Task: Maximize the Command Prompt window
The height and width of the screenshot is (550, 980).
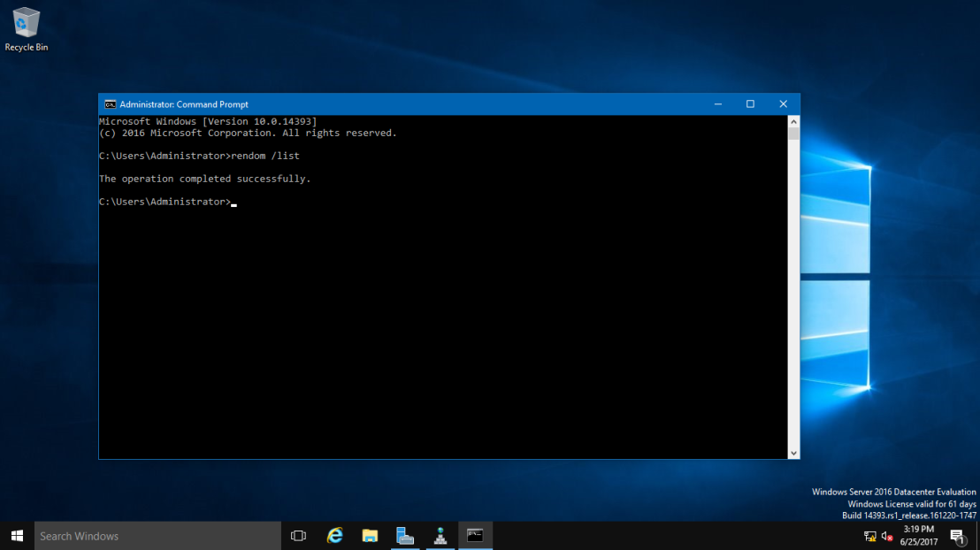Action: (x=751, y=104)
